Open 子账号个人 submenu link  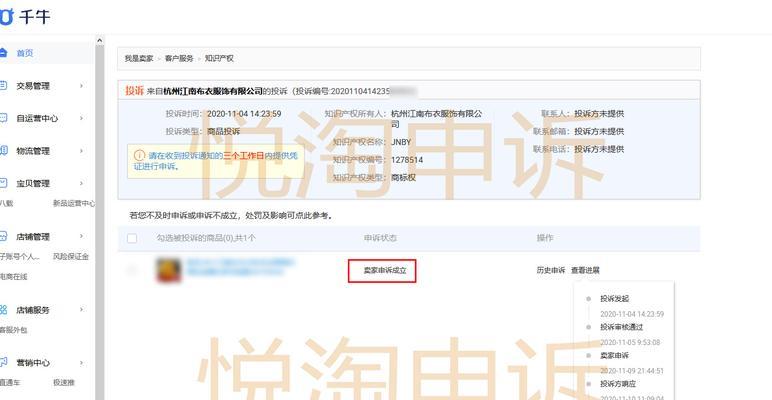coord(20,256)
